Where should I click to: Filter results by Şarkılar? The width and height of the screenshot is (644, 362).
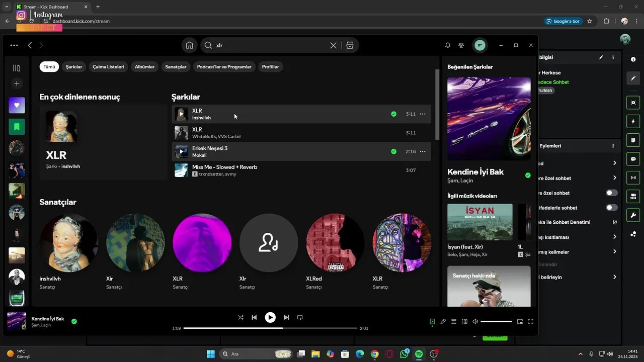74,67
